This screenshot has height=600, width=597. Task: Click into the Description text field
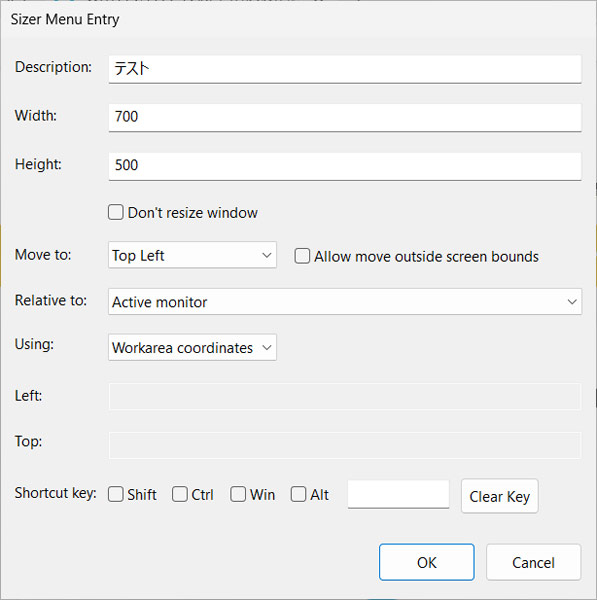pos(345,69)
